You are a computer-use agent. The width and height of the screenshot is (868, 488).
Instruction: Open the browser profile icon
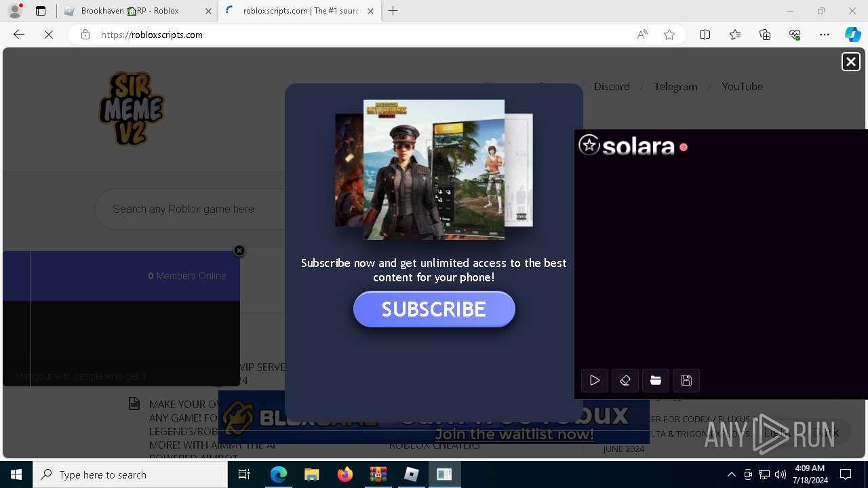click(x=15, y=11)
